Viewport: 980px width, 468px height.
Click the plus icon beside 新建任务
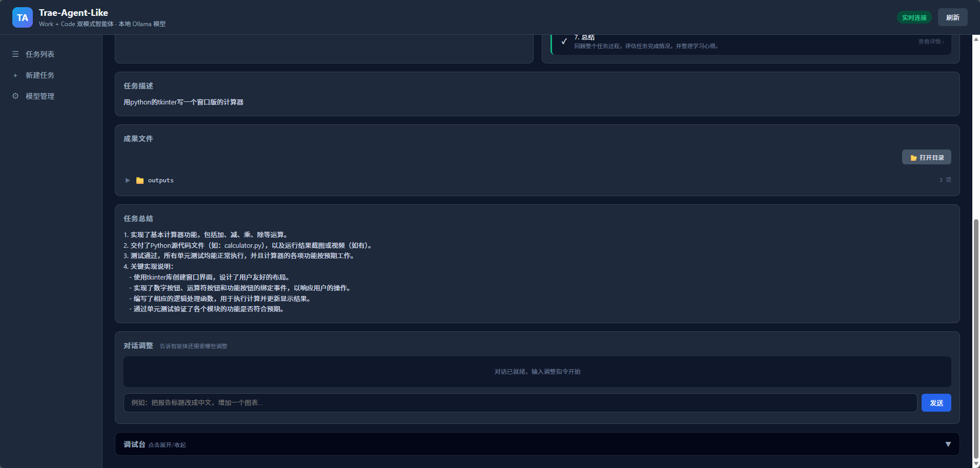(15, 75)
